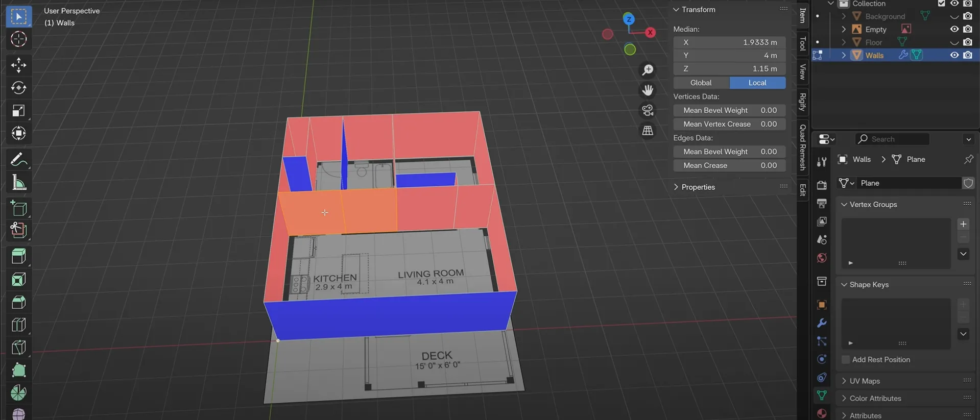Add a new vertex group

point(963,224)
